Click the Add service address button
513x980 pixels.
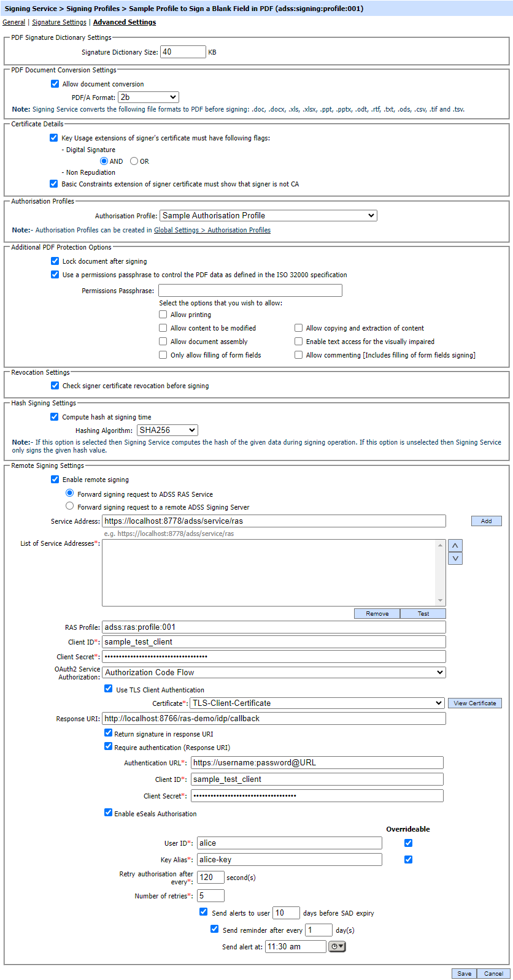(486, 521)
